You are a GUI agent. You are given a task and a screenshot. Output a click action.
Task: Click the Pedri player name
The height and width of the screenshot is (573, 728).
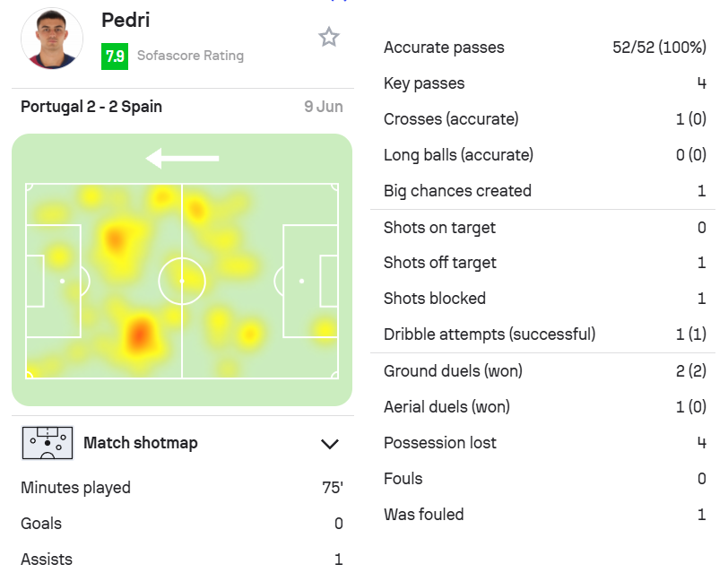[126, 20]
